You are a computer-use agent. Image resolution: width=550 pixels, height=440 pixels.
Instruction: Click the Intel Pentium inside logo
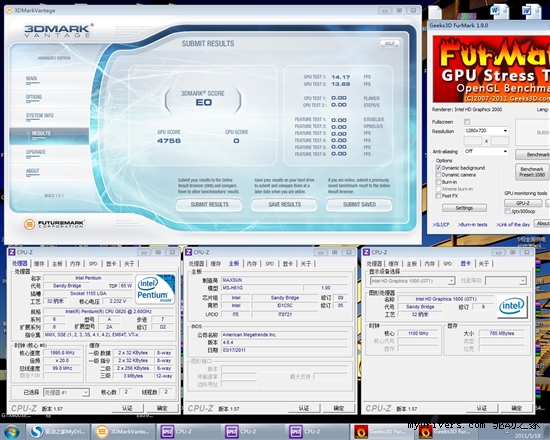pos(155,289)
